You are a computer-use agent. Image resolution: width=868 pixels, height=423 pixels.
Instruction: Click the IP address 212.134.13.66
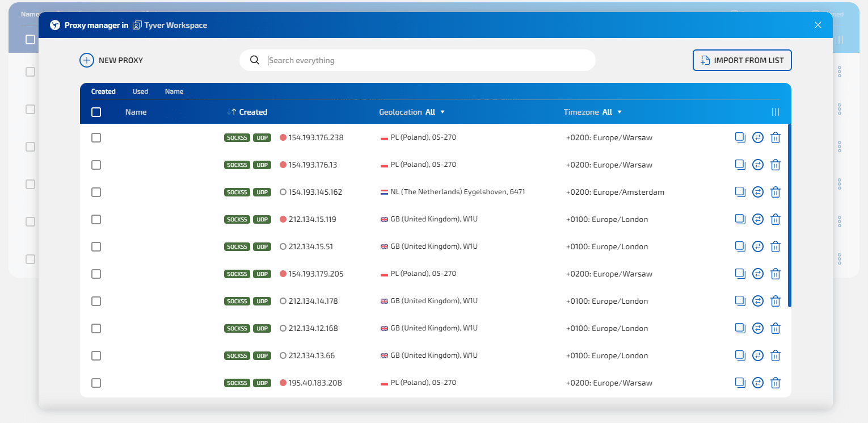[x=312, y=355]
